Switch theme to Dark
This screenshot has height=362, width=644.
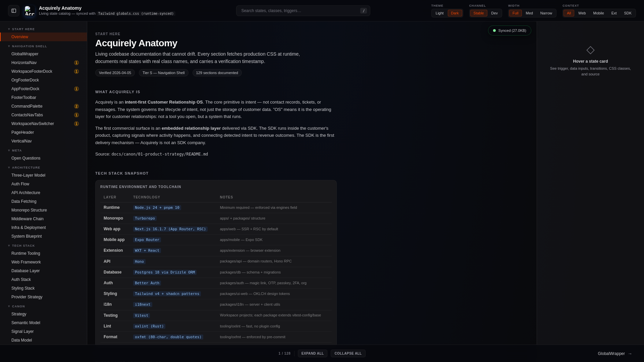[455, 13]
